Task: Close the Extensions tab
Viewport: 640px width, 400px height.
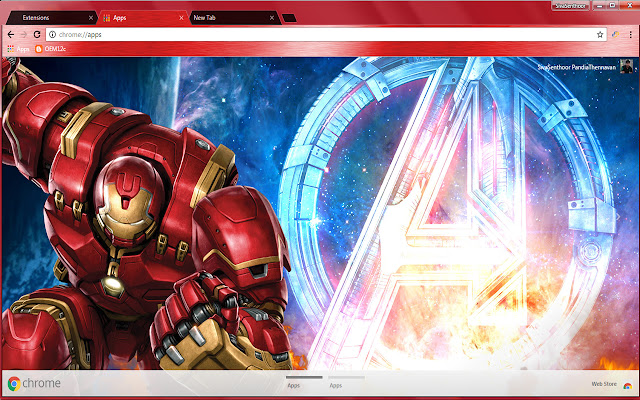Action: coord(91,18)
